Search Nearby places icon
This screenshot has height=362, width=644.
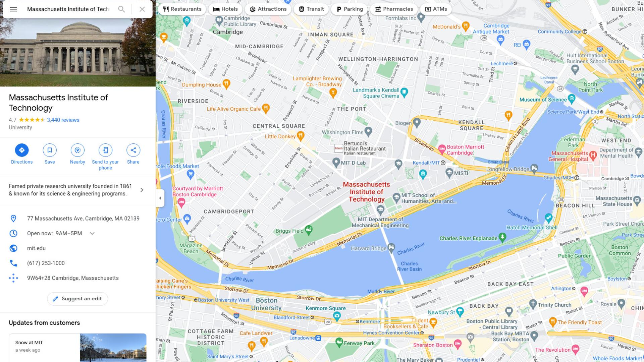coord(77,150)
